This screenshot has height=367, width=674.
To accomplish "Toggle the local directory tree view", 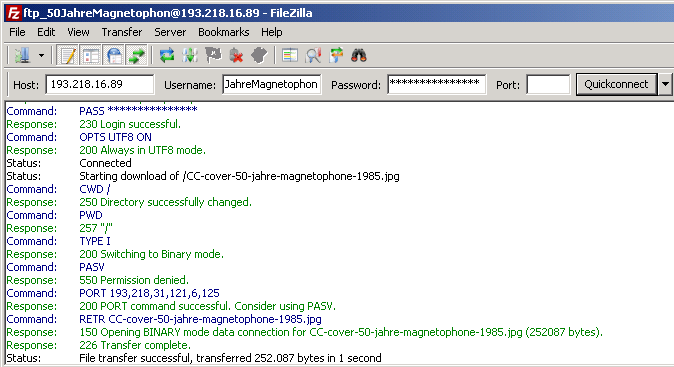I will (91, 55).
